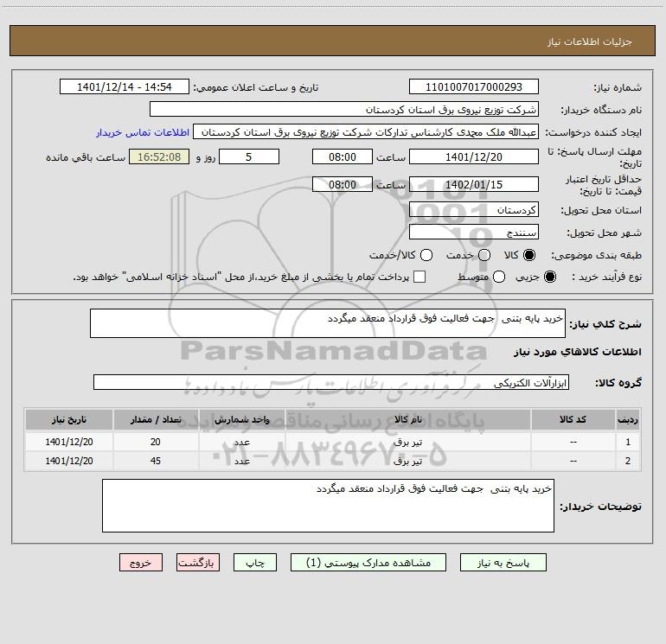Click quantity 45 in row 2
666x644 pixels.
pyautogui.click(x=156, y=461)
